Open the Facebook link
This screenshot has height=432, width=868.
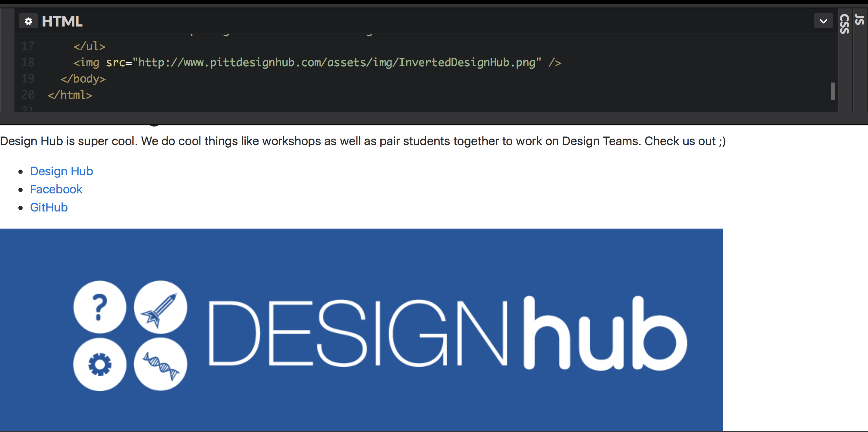pos(56,189)
